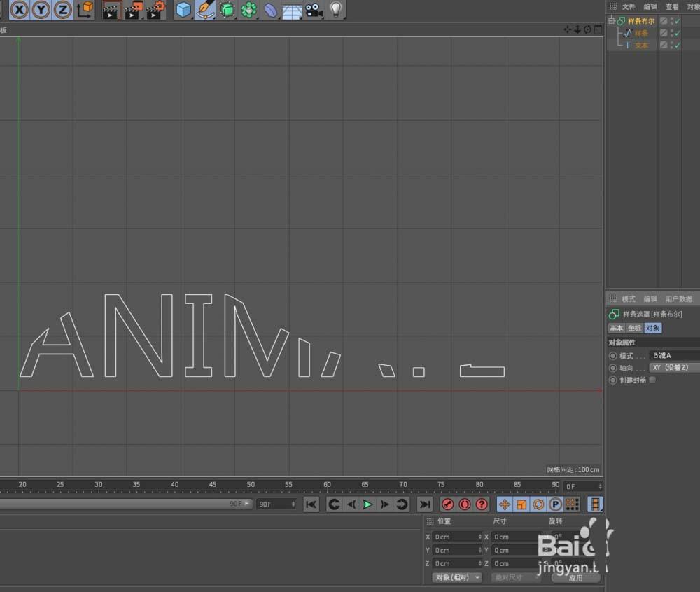The width and height of the screenshot is (700, 592).
Task: Open the edit render settings icon
Action: [155, 10]
